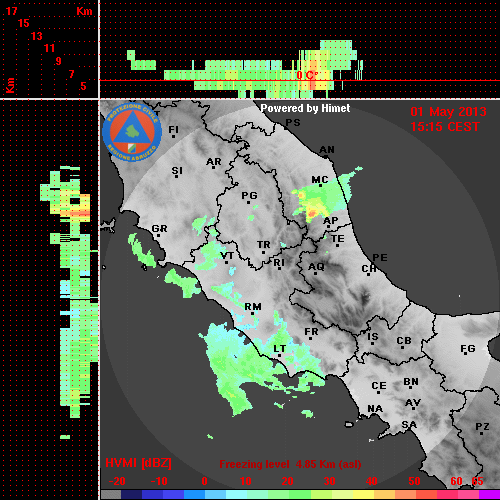Click the 'SA' city label

click(x=409, y=425)
